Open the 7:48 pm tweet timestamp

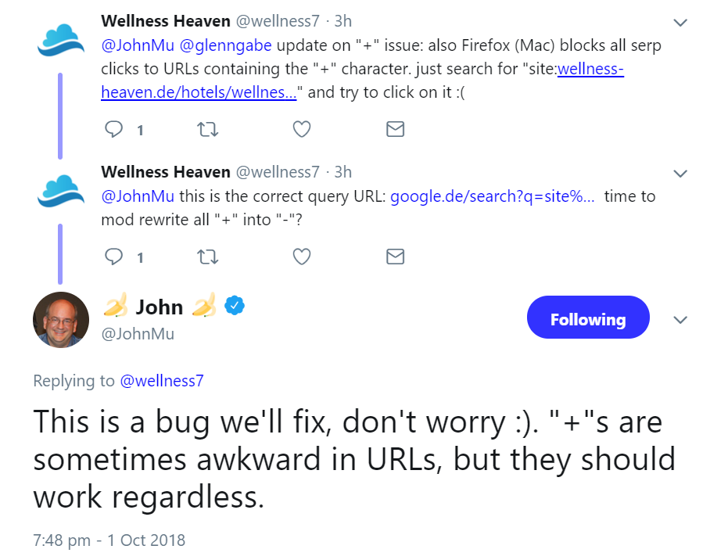point(109,540)
